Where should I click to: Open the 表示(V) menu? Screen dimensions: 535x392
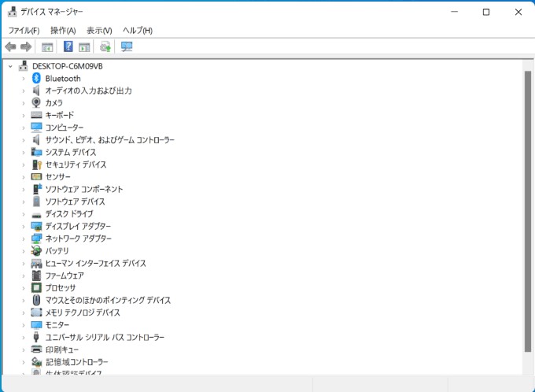pos(99,30)
